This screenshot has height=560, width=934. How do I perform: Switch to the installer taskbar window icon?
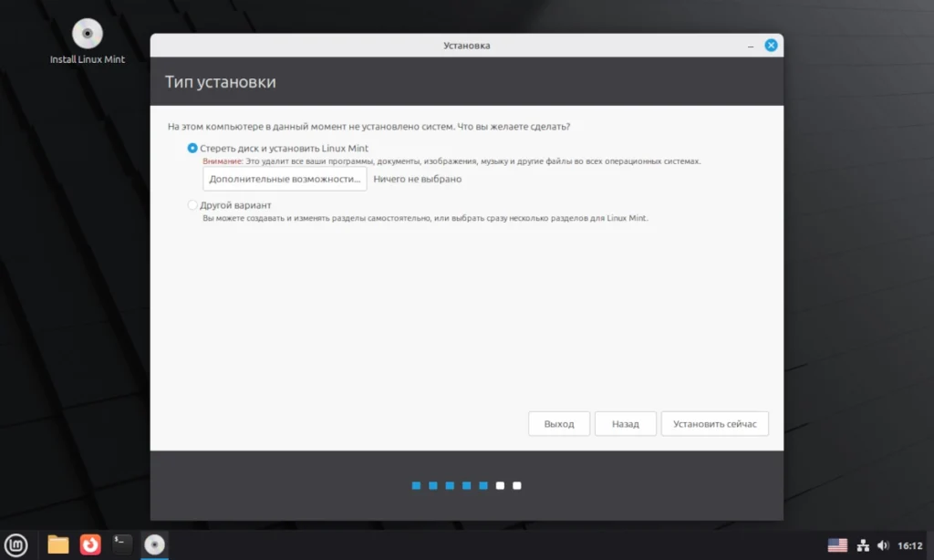(154, 544)
